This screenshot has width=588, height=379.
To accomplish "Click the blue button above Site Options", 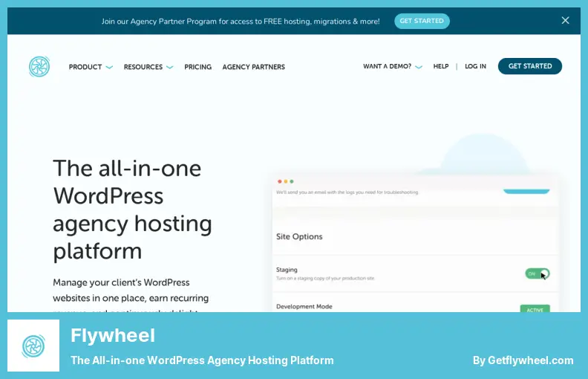I will tap(526, 191).
